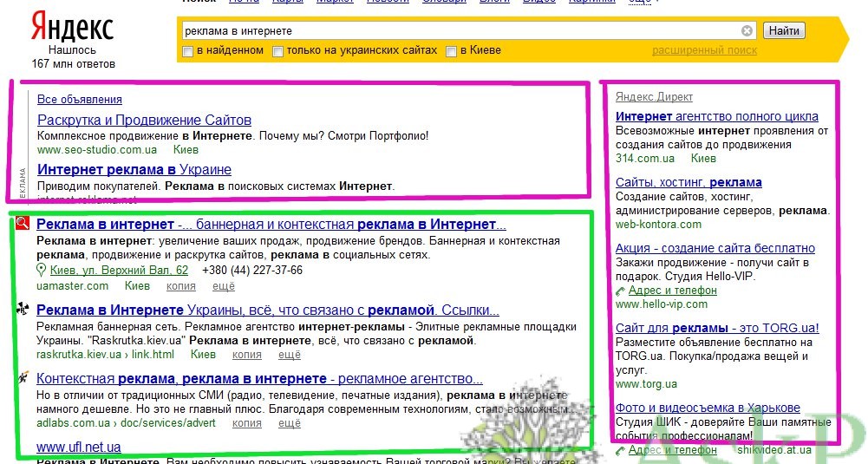
Task: Open the 'Акция - создание сайта бесплатно' ad
Action: pos(715,248)
